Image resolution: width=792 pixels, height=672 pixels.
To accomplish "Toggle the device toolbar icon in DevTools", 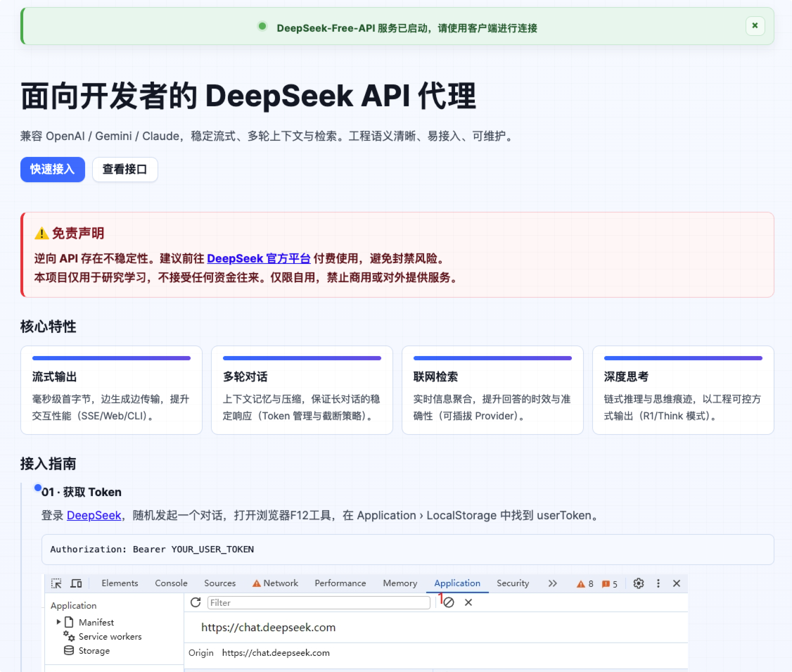I will (x=76, y=583).
